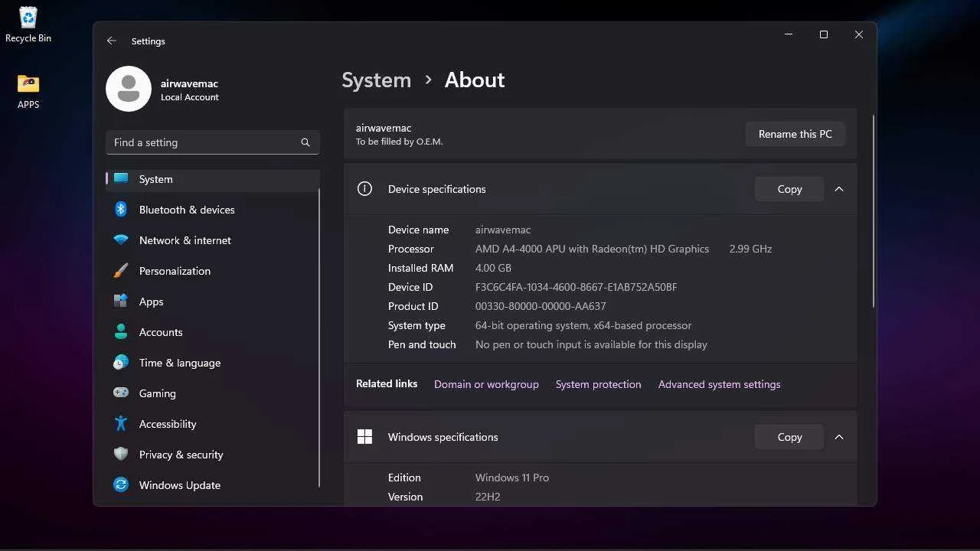
Task: Open Advanced system settings link
Action: coord(720,384)
